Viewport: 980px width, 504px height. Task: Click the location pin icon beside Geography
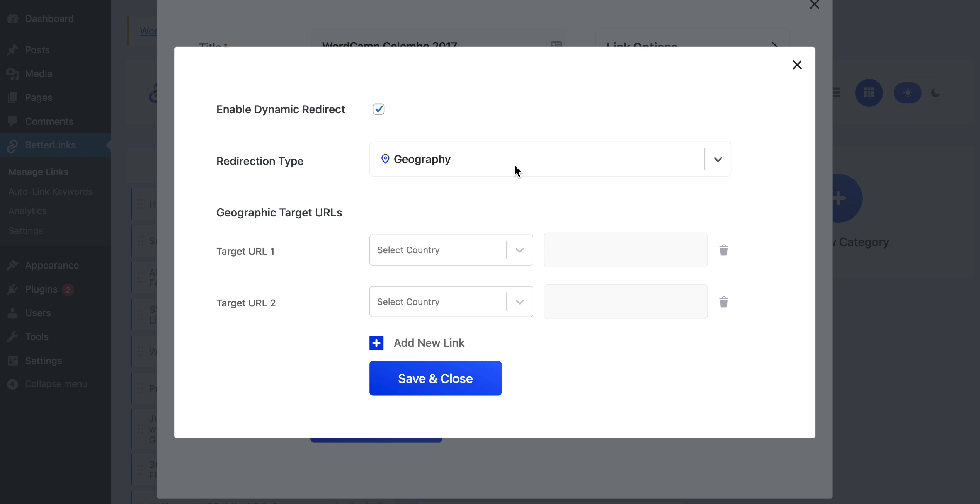click(x=385, y=159)
